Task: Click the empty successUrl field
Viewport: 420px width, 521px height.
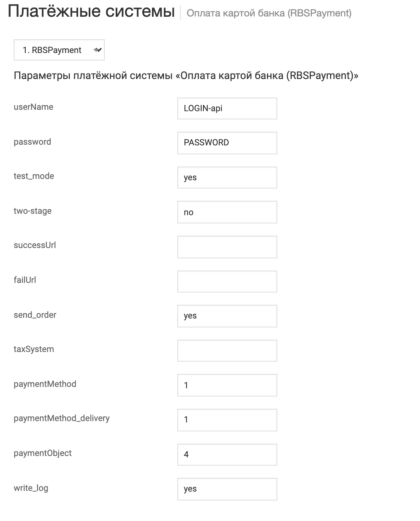Action: click(227, 247)
